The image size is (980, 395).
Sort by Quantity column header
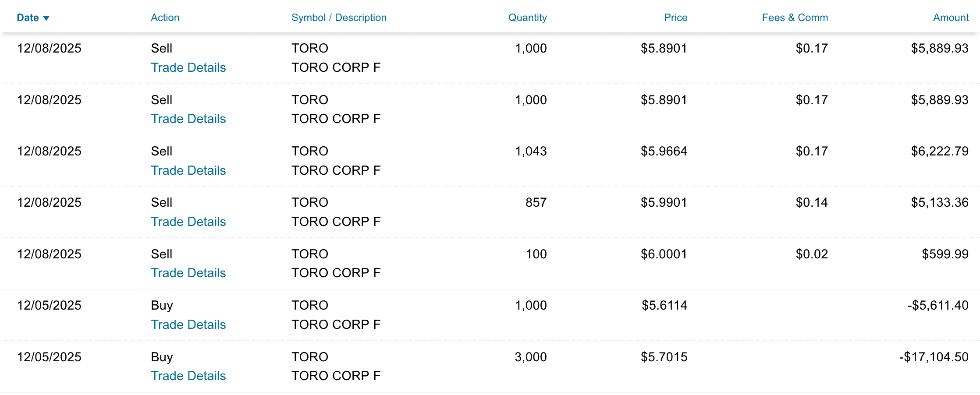click(x=527, y=18)
